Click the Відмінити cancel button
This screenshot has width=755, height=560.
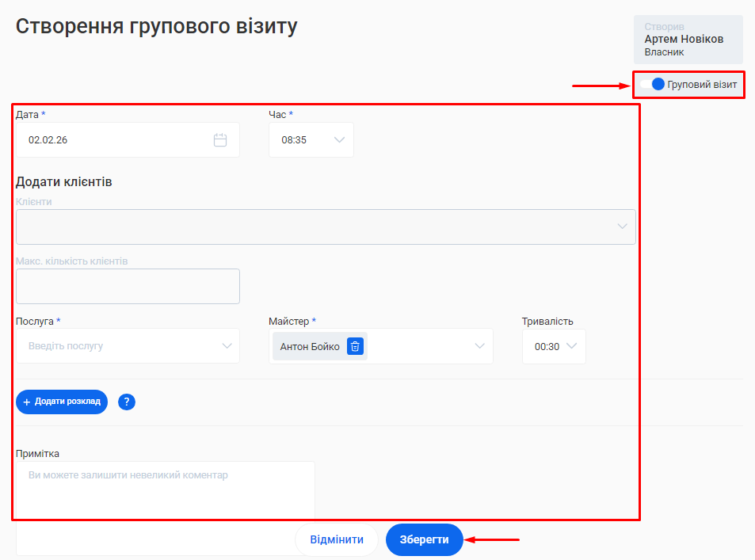point(337,539)
